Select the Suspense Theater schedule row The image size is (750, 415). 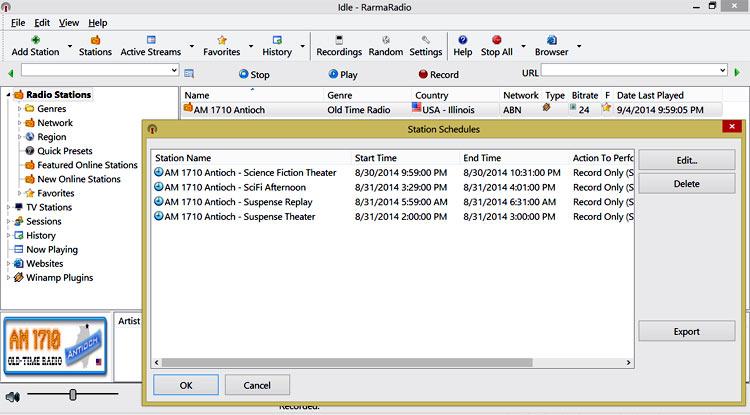(240, 216)
